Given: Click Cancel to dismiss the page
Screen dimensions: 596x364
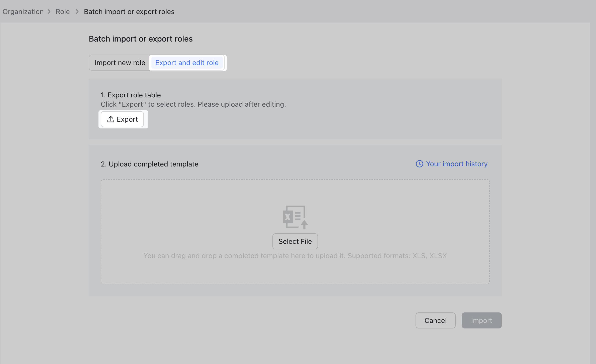Looking at the screenshot, I should coord(435,320).
